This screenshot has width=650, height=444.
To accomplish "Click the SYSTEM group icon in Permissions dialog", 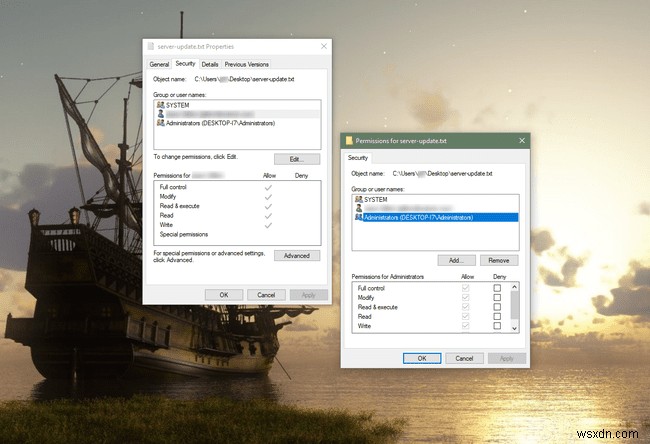I will pos(359,199).
